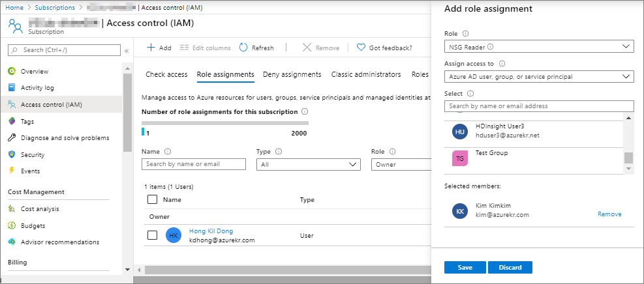Switch to Roles tab
644x284 pixels.
pyautogui.click(x=420, y=74)
